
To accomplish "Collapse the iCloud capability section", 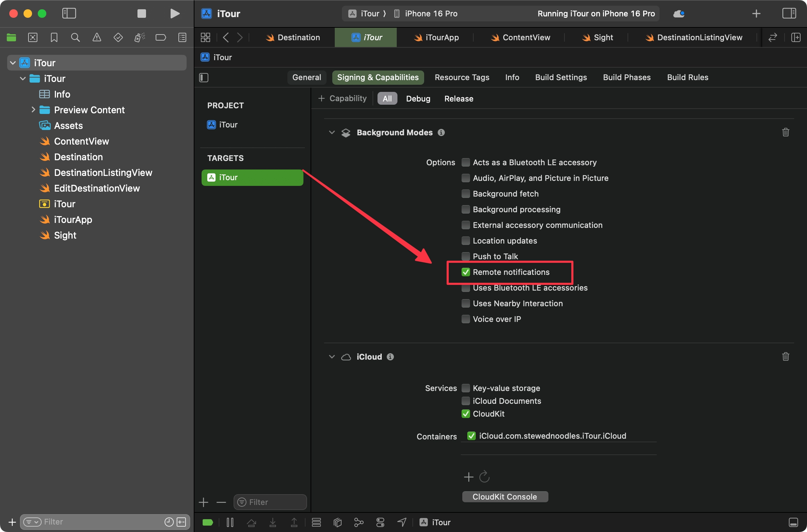I will pyautogui.click(x=332, y=357).
